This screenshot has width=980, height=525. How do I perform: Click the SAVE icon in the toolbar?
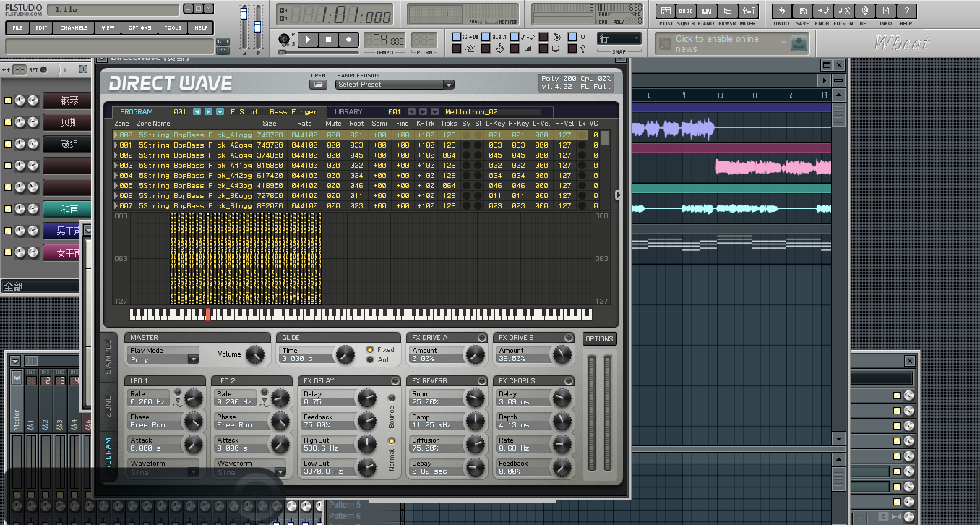click(x=802, y=11)
